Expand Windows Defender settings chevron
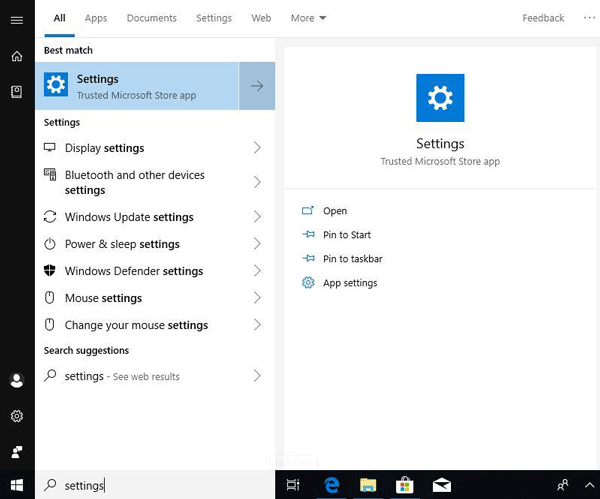 257,271
